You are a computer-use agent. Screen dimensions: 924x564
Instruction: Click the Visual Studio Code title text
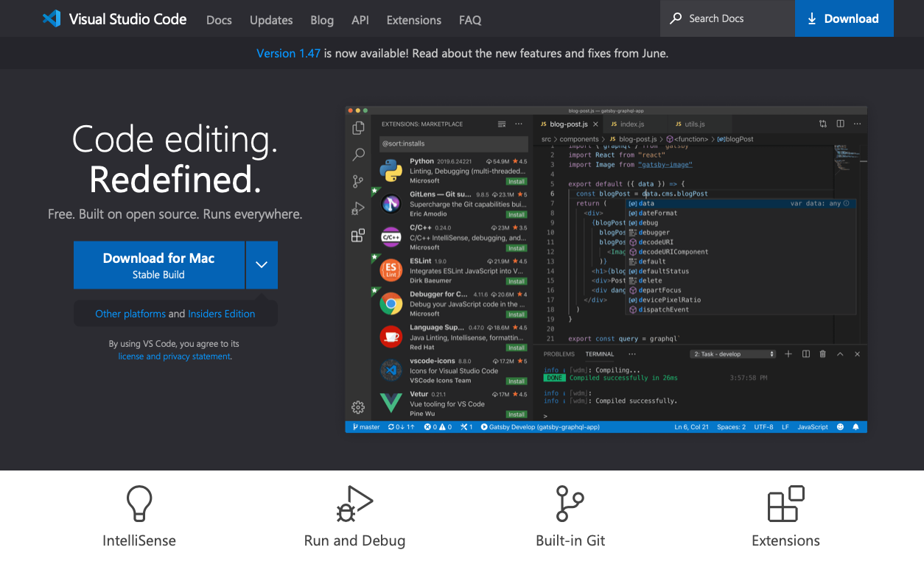[x=127, y=19]
